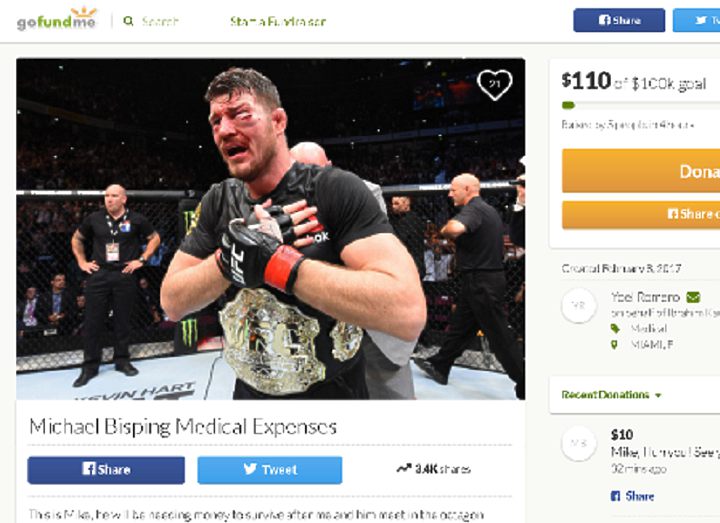Click the shares trend arrow icon
Viewport: 720px width, 523px height.
coord(403,468)
